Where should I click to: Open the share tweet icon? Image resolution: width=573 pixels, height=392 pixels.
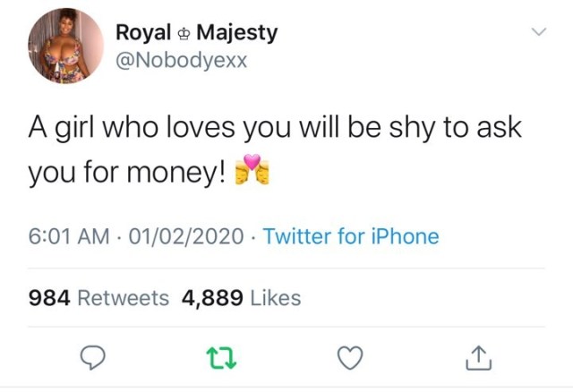tap(479, 358)
